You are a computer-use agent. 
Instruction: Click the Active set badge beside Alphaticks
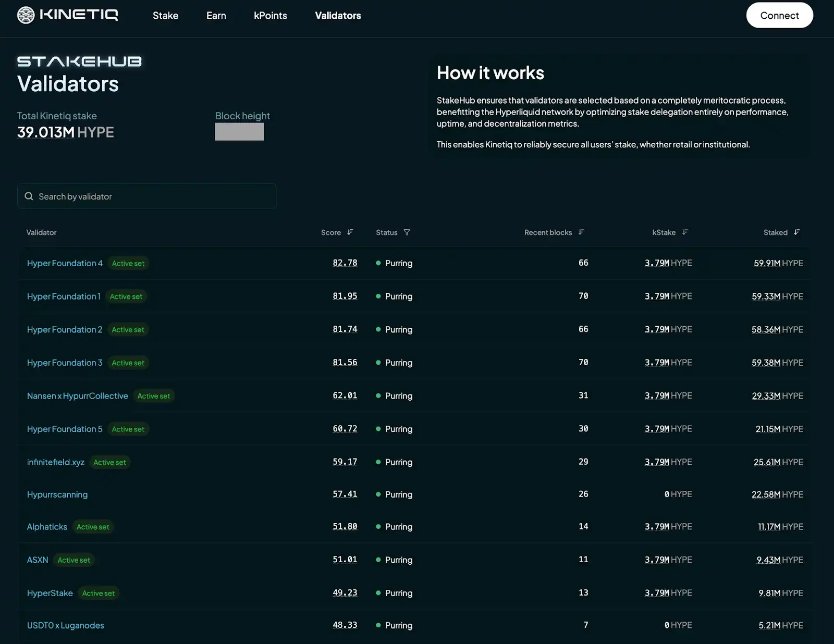pos(93,527)
